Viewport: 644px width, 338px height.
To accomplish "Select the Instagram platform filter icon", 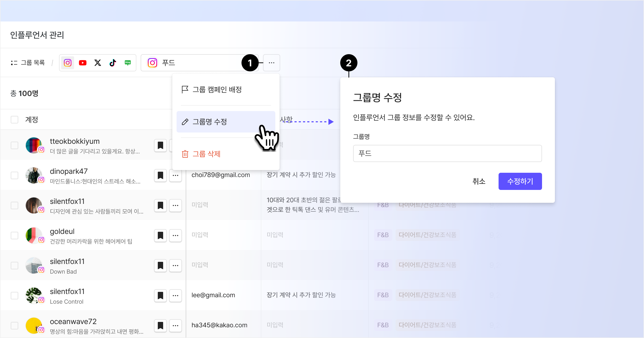I will (68, 63).
